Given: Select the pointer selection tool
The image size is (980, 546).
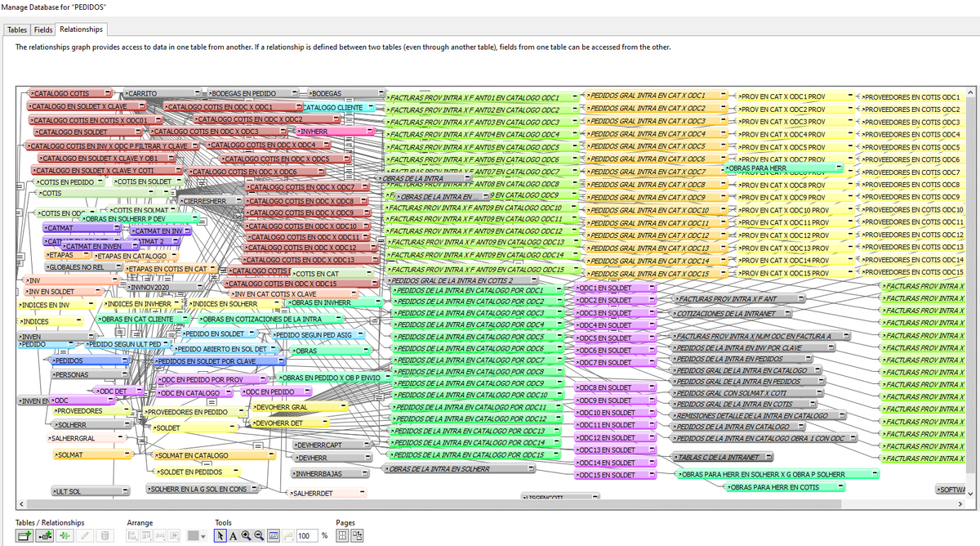Looking at the screenshot, I should point(220,535).
